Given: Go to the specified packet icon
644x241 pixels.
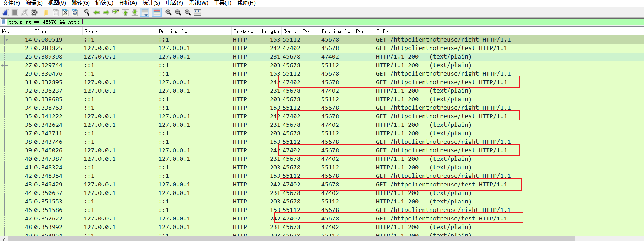Looking at the screenshot, I should [116, 12].
